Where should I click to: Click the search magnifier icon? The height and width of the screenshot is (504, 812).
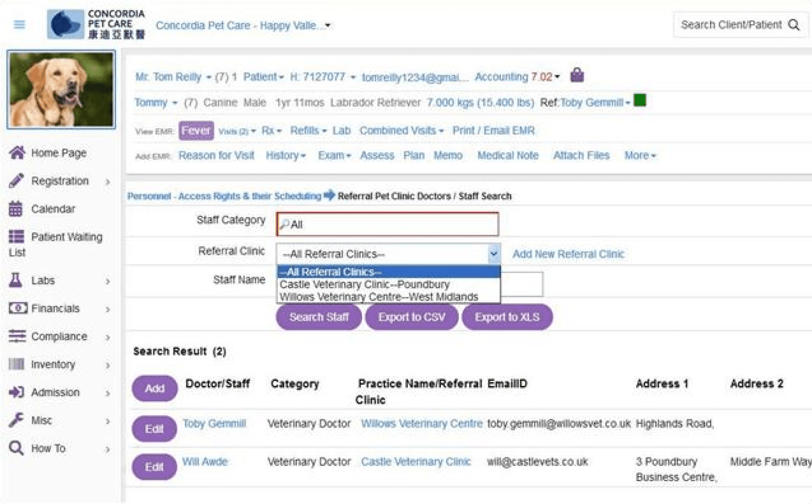click(794, 25)
